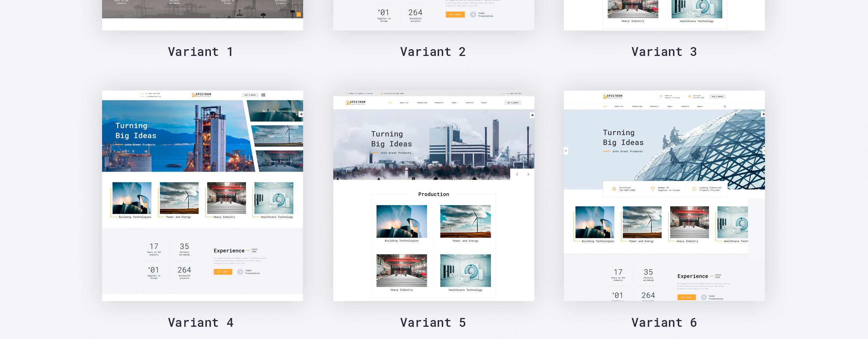
Task: Select first slider dot on Variant 4 hero
Action: pyautogui.click(x=116, y=160)
